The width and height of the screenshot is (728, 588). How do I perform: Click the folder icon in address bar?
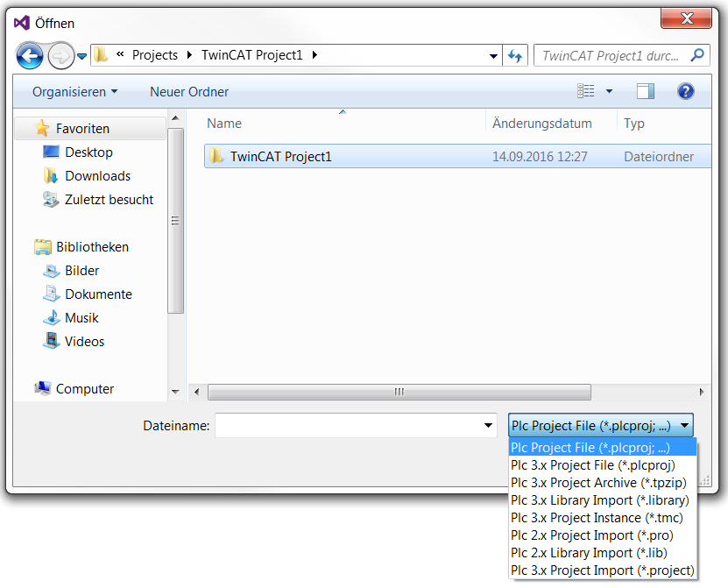pos(101,55)
